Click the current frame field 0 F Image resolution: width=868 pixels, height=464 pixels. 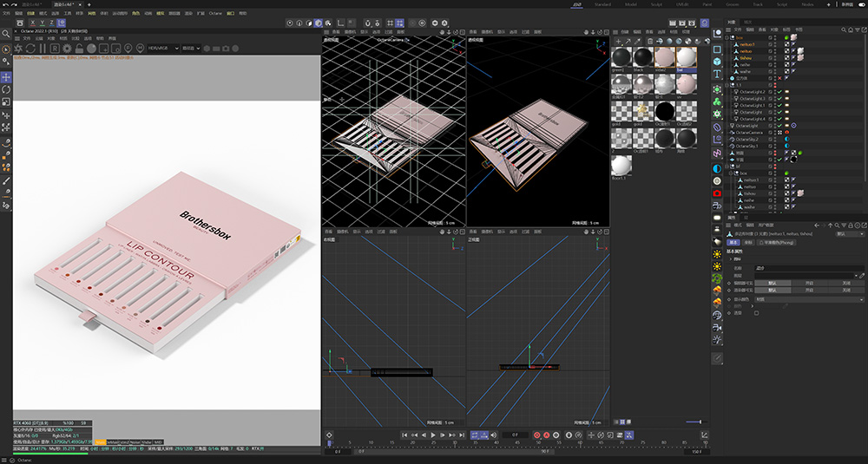[516, 435]
